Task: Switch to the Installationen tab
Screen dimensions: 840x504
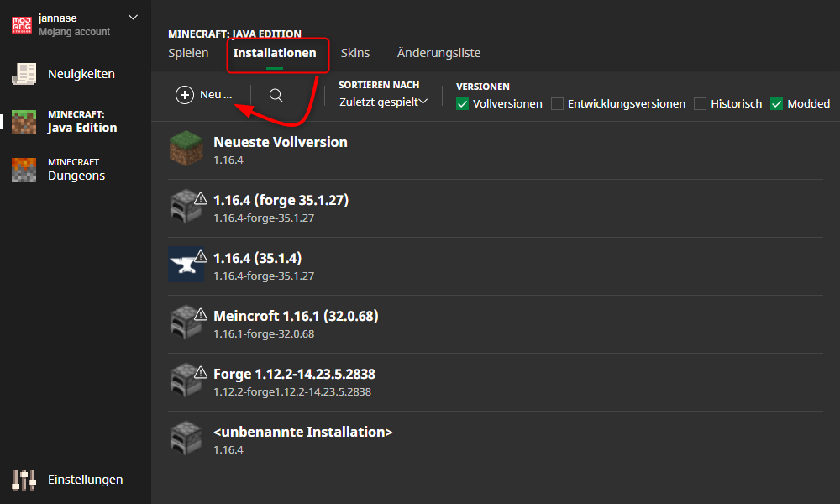Action: click(275, 53)
